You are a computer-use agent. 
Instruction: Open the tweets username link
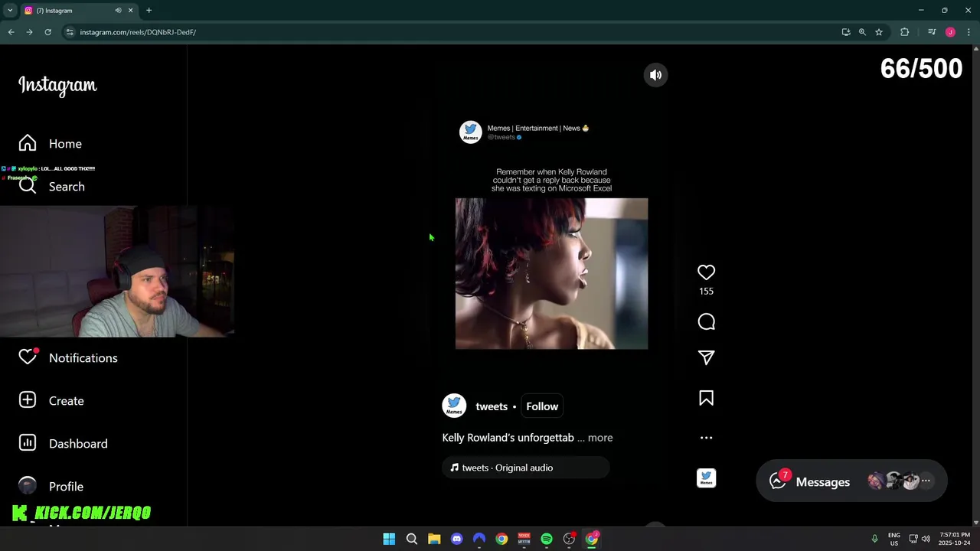(x=492, y=406)
